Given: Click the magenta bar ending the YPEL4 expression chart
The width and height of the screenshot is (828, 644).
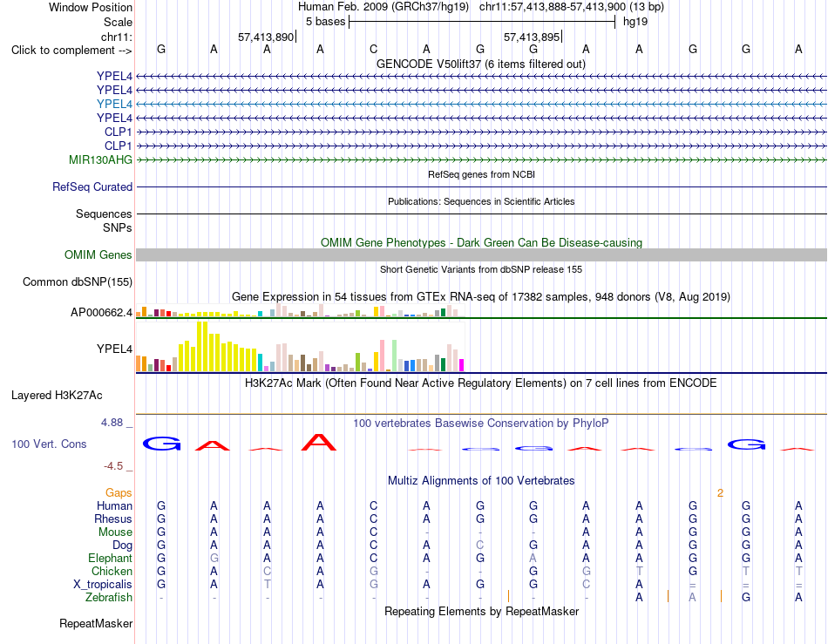Looking at the screenshot, I should point(461,365).
